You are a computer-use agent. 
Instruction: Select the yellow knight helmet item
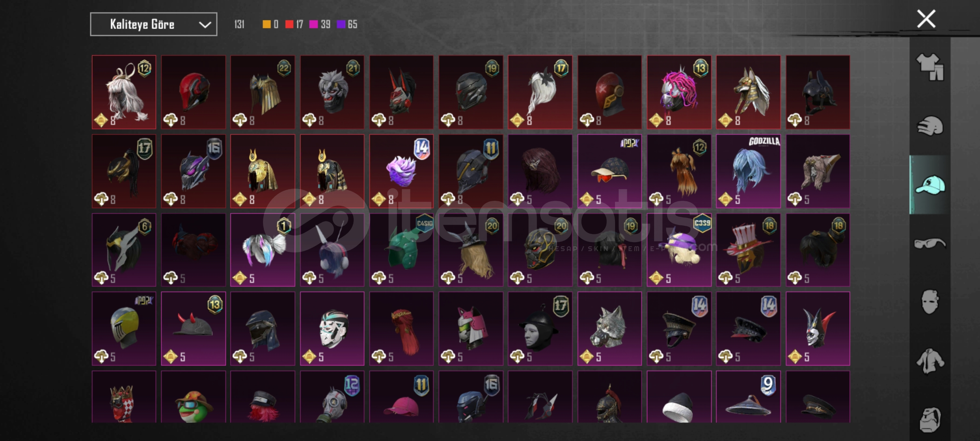click(124, 329)
